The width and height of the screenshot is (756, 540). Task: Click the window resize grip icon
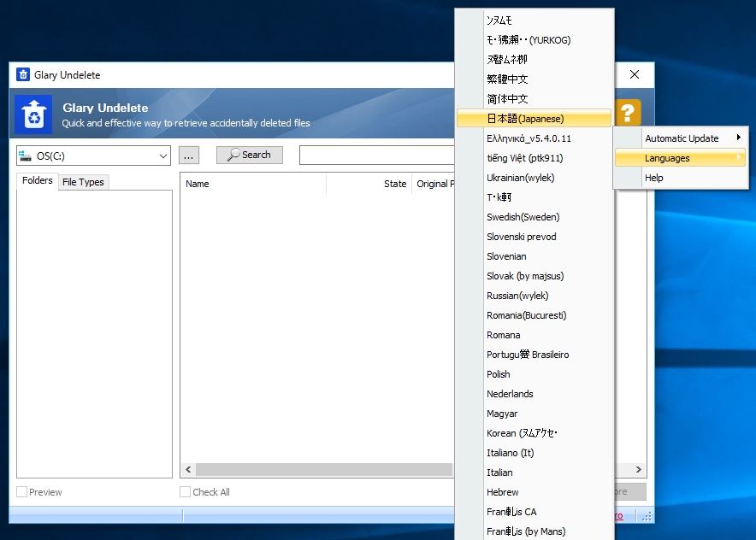[x=647, y=516]
